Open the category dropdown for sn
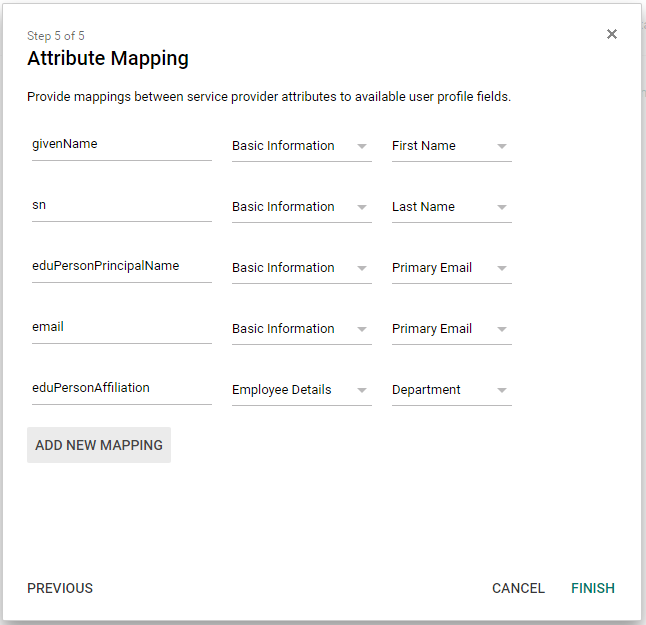 [301, 207]
